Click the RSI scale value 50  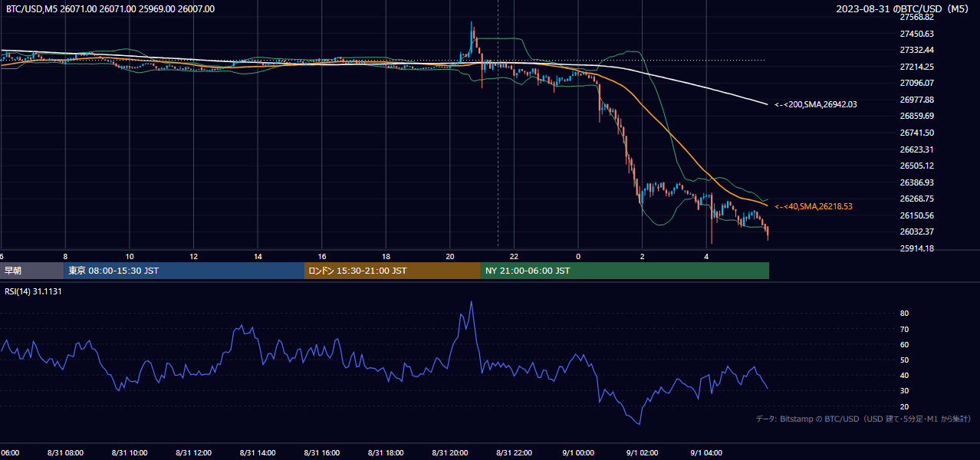(x=904, y=360)
